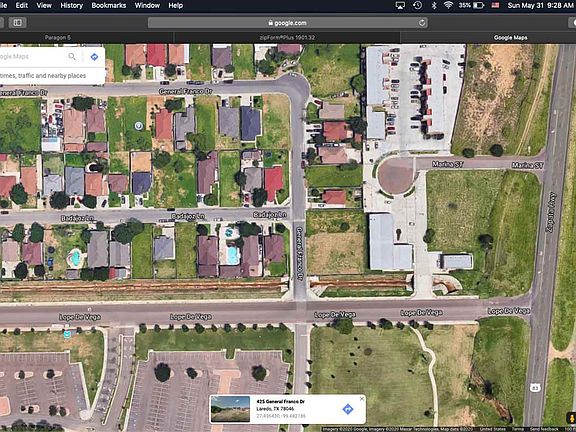Click the Laredo, TX 78046 text
Viewport: 576px width, 432px height.
tap(275, 409)
